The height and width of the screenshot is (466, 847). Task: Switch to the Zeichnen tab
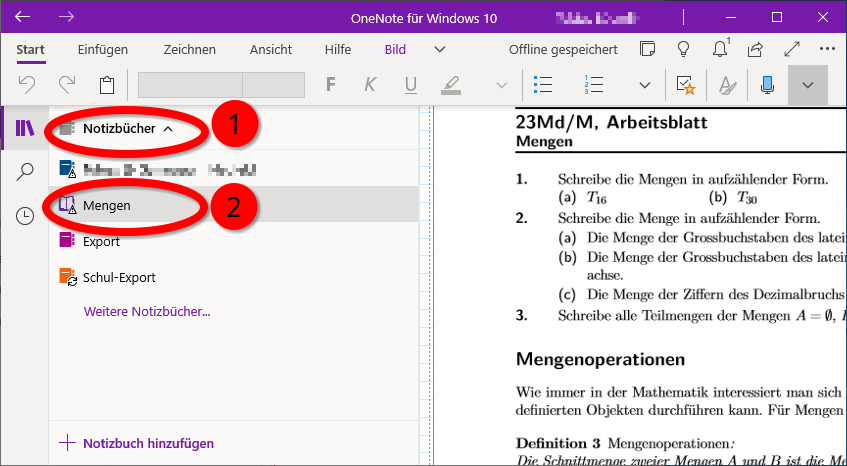190,50
